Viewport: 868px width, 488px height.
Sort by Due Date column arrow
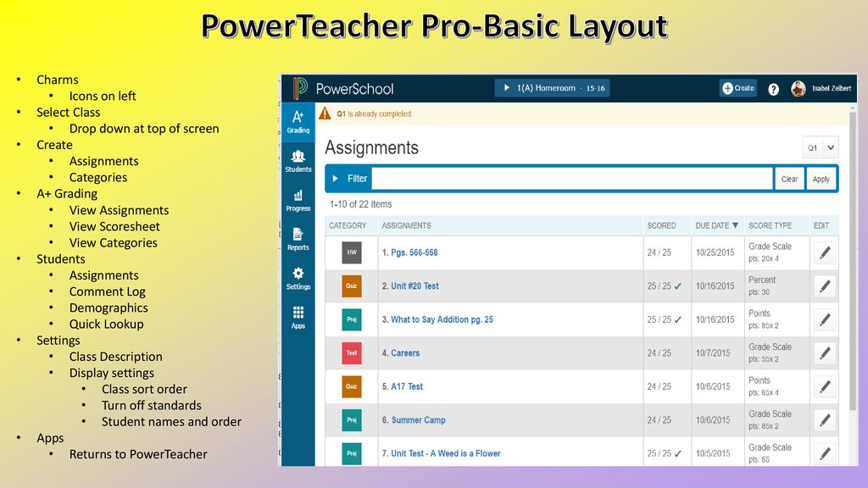click(x=735, y=225)
